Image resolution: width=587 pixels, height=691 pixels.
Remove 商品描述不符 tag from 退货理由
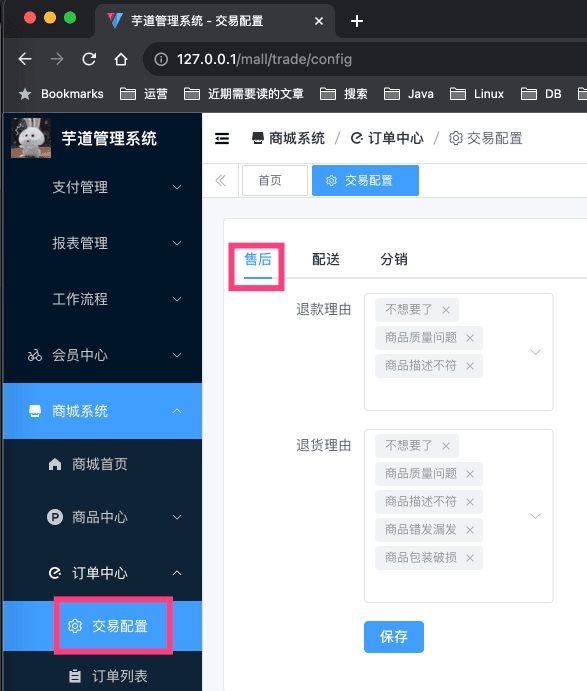(470, 502)
